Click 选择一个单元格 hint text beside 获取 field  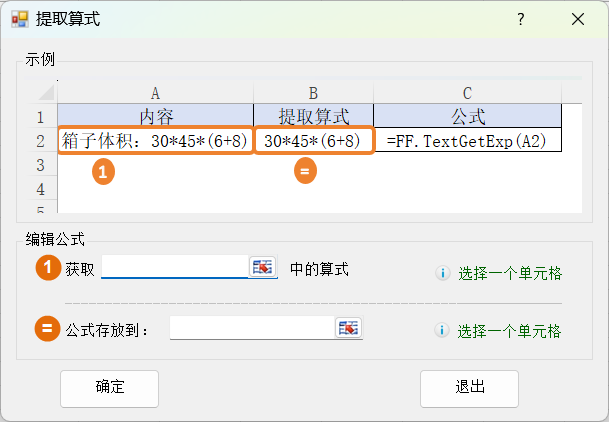[x=510, y=273]
